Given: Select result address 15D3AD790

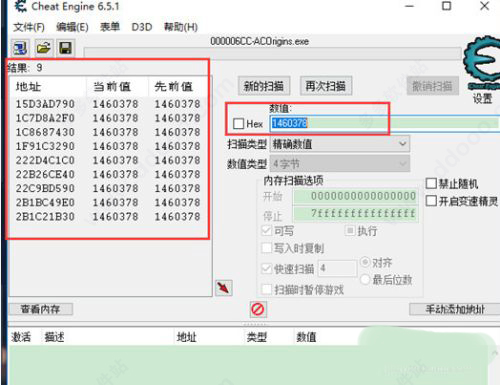Looking at the screenshot, I should click(x=45, y=104).
